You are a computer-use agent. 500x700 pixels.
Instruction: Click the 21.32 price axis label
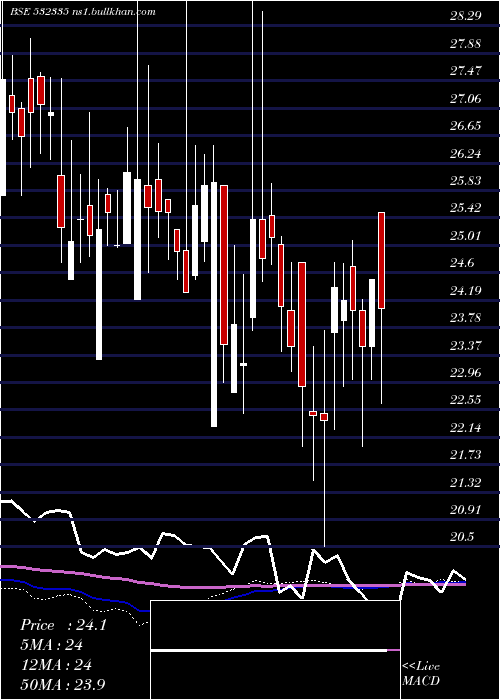tap(466, 482)
